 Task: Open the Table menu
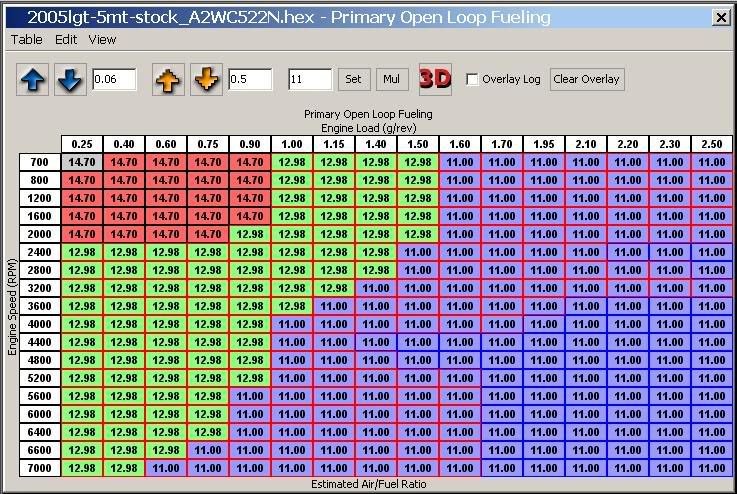click(x=26, y=40)
